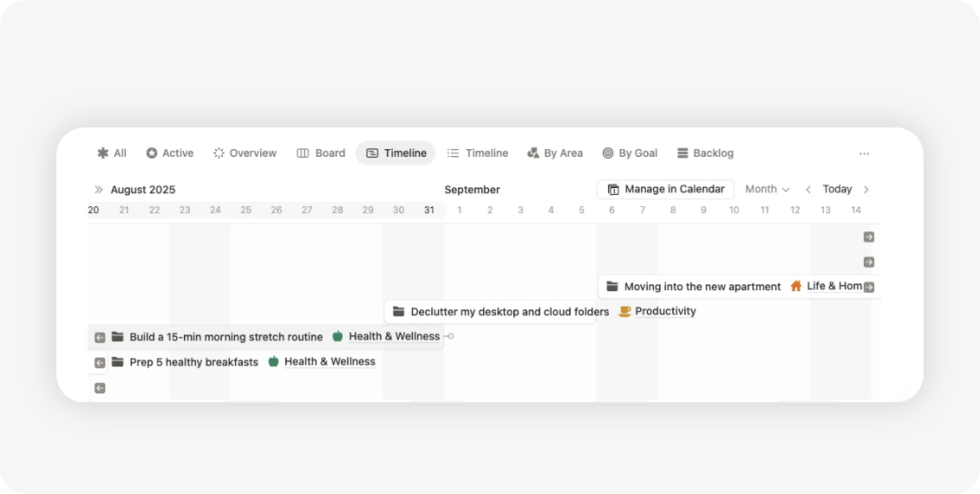The image size is (980, 494).
Task: Click the Manage in Calendar button
Action: pos(665,190)
